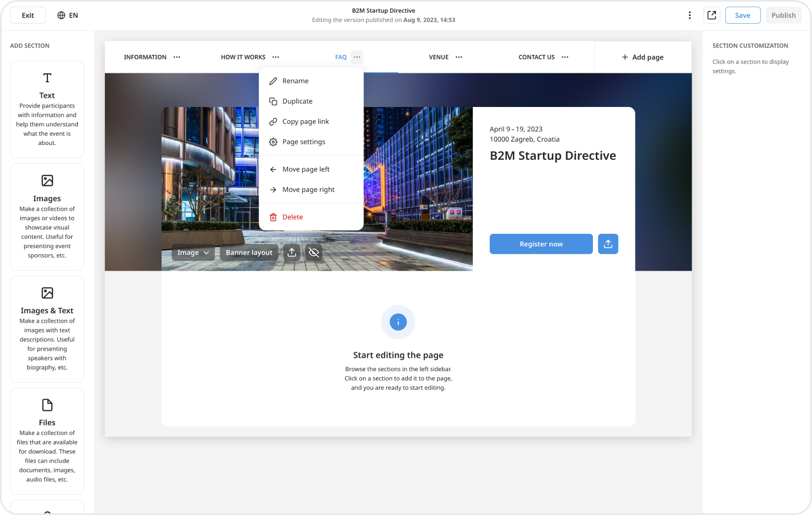Screen dimensions: 812x515
Task: Open the Venue page options ellipsis
Action: (x=459, y=57)
